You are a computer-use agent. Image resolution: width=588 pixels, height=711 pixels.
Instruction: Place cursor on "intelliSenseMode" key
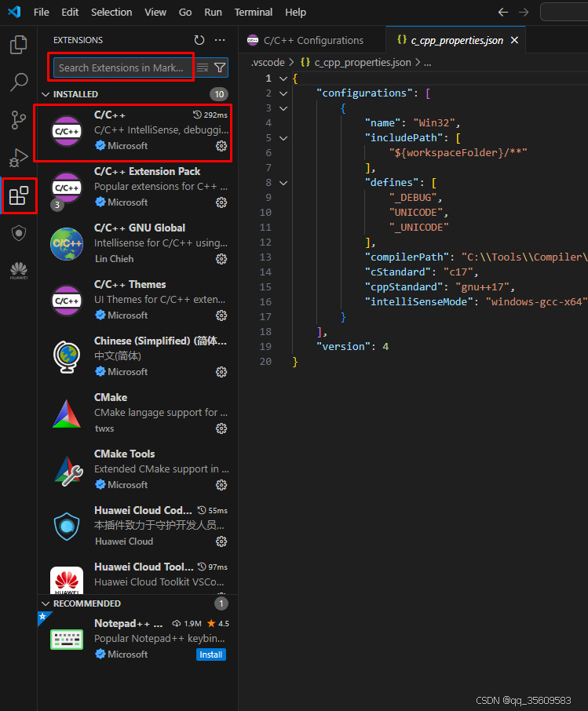pos(418,302)
